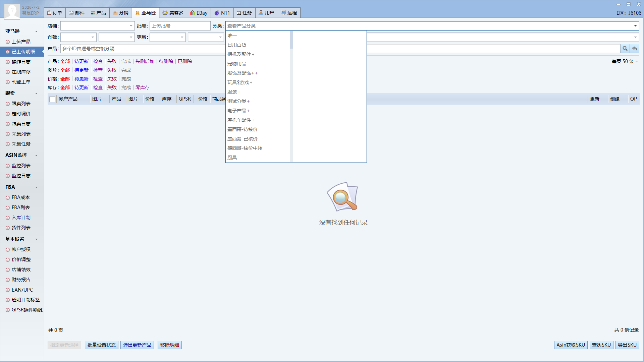Click the 导出SKU button
This screenshot has height=362, width=644.
tap(627, 345)
